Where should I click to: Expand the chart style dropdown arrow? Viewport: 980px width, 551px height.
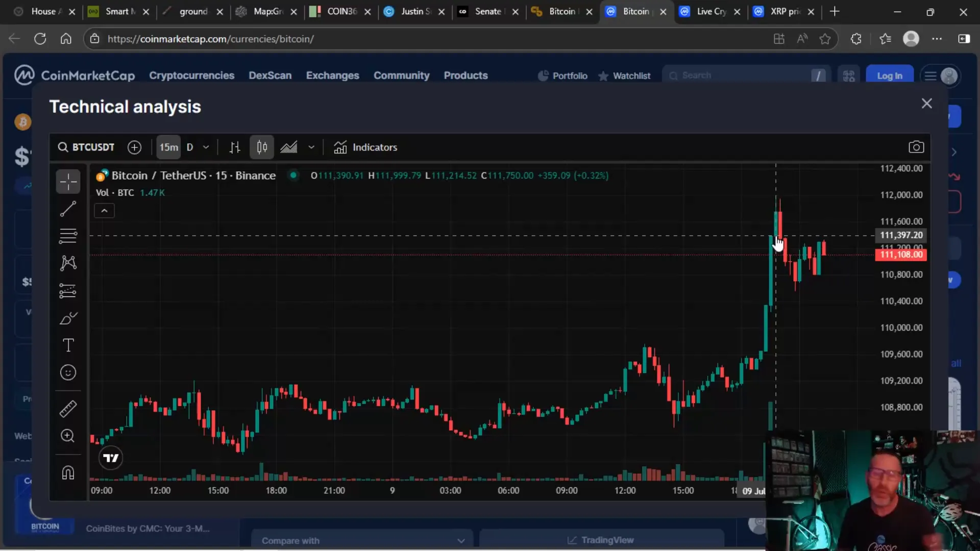click(311, 147)
